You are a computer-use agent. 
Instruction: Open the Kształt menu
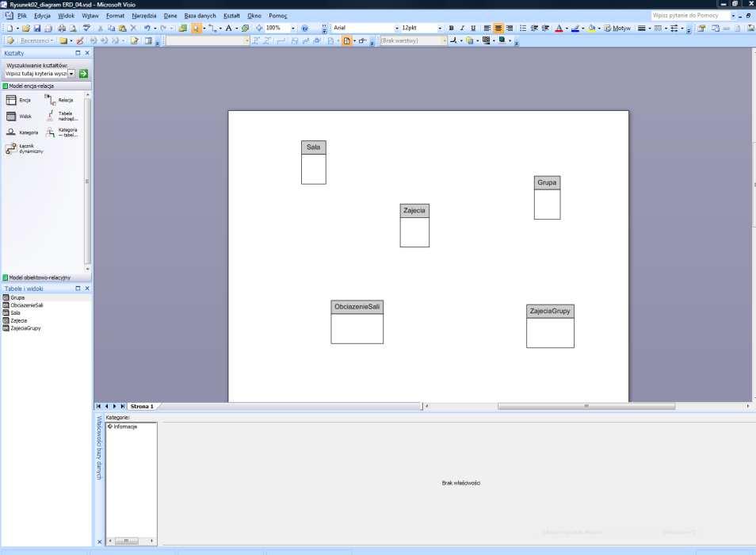pyautogui.click(x=231, y=16)
